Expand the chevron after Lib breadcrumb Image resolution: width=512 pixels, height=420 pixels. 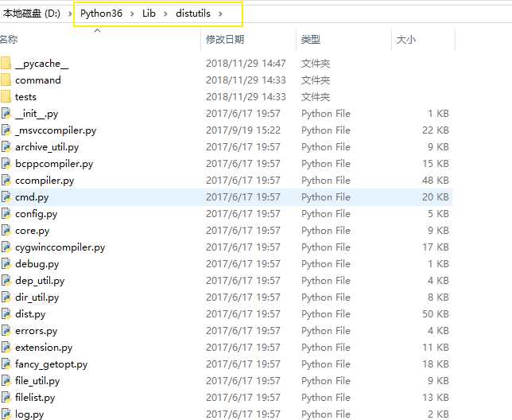coord(165,14)
